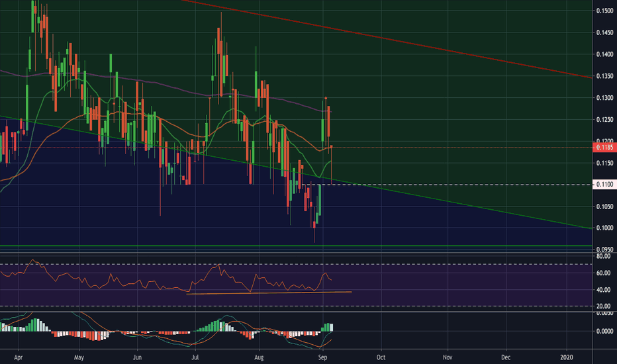Screen dimensions: 617x364
Task: Click the Nov label on time axis
Action: [x=448, y=357]
